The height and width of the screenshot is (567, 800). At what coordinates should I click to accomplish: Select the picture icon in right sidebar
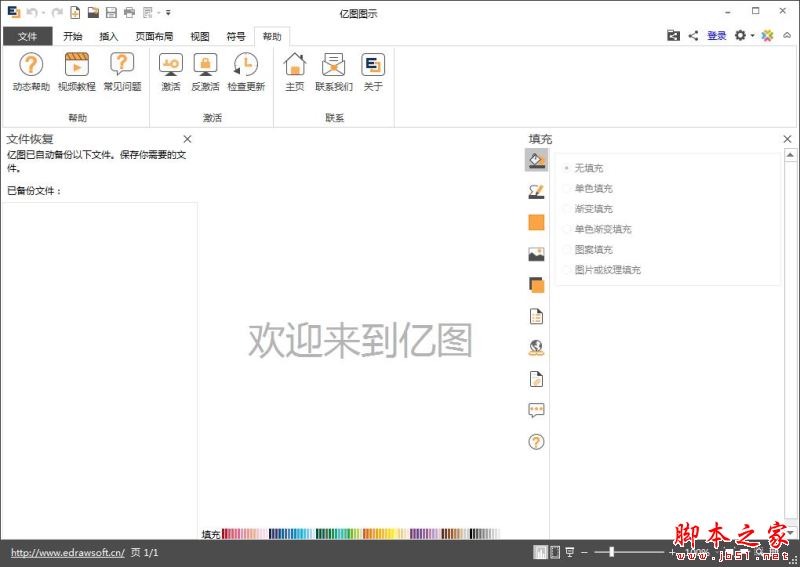coord(536,254)
